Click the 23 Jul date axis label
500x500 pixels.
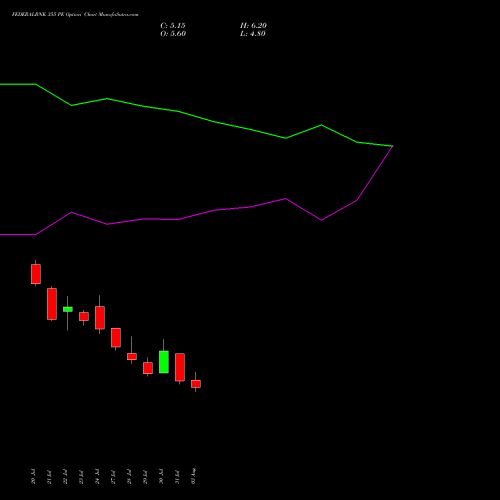(x=81, y=477)
